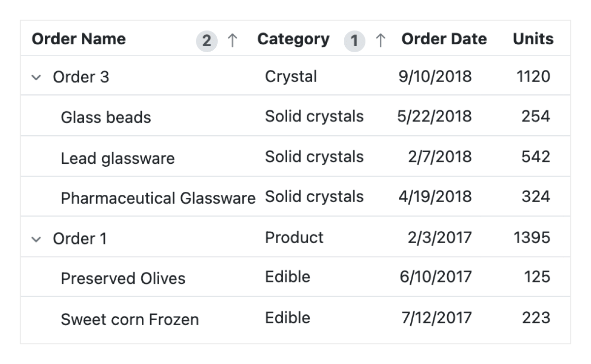591x364 pixels.
Task: Click the date 7/12/2017 for Sweet corn Frozen
Action: pos(436,318)
